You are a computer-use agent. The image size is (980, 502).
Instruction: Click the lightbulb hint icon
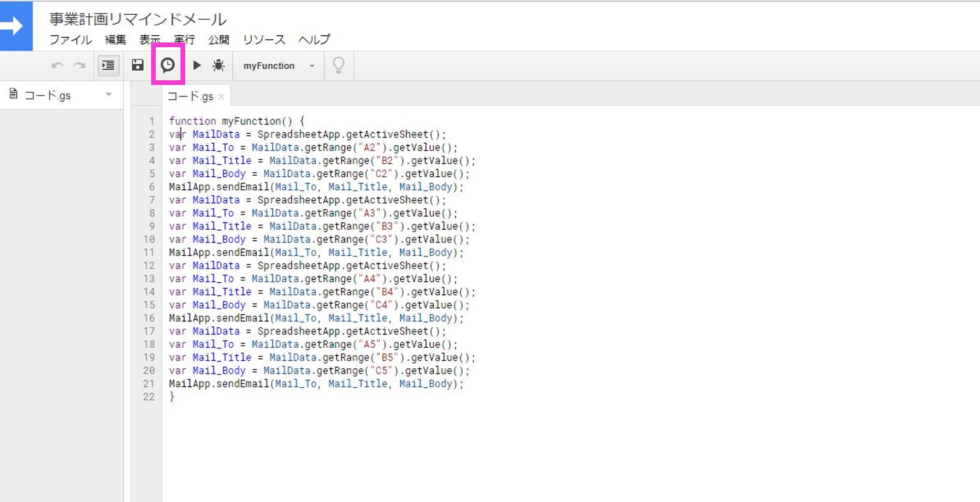[339, 66]
